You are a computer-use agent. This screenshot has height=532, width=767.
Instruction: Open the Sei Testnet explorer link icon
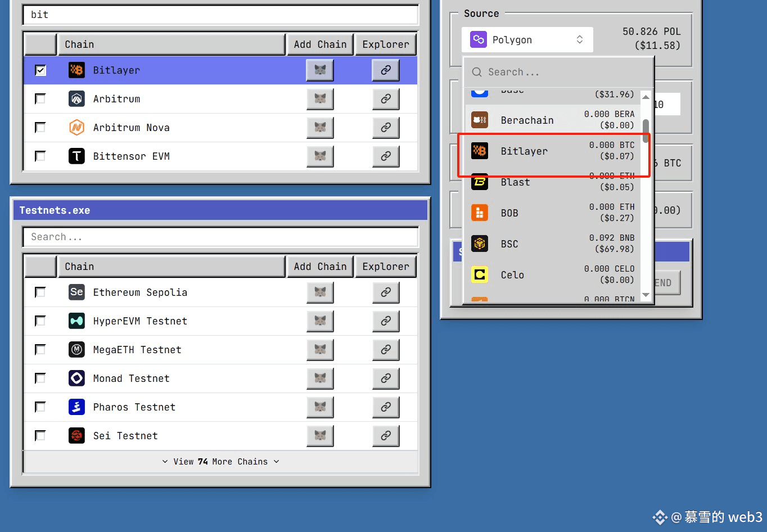coord(386,436)
